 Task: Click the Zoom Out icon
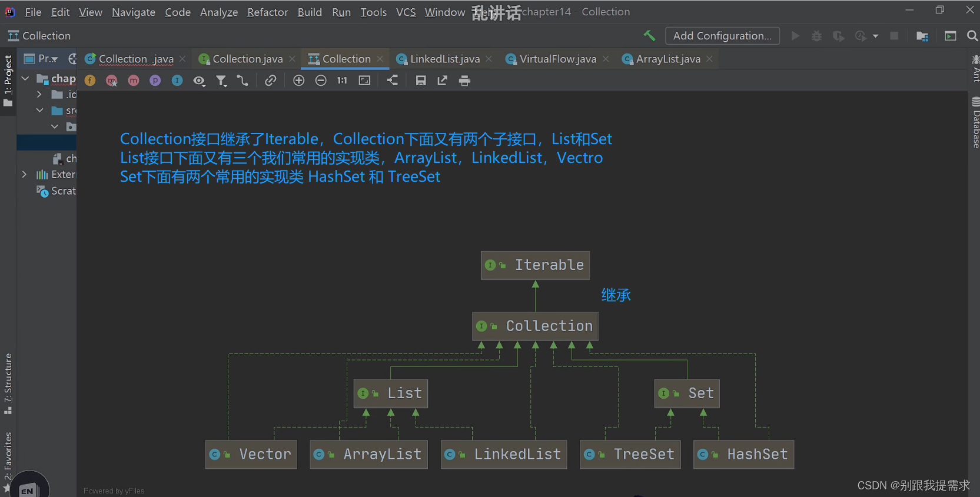tap(321, 81)
